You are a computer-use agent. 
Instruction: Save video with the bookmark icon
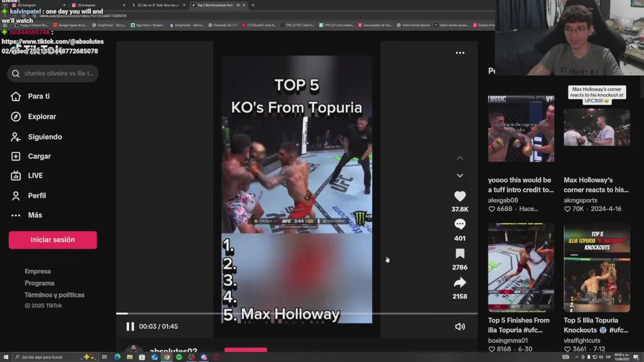click(x=460, y=253)
